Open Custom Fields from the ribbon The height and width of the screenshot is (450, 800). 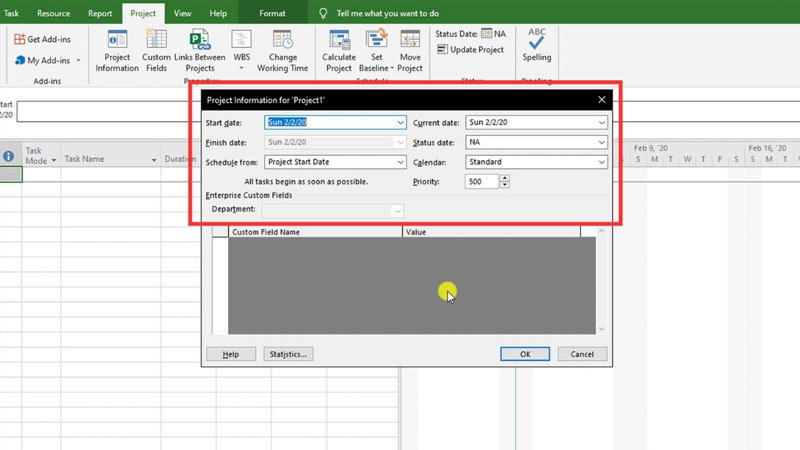[156, 41]
